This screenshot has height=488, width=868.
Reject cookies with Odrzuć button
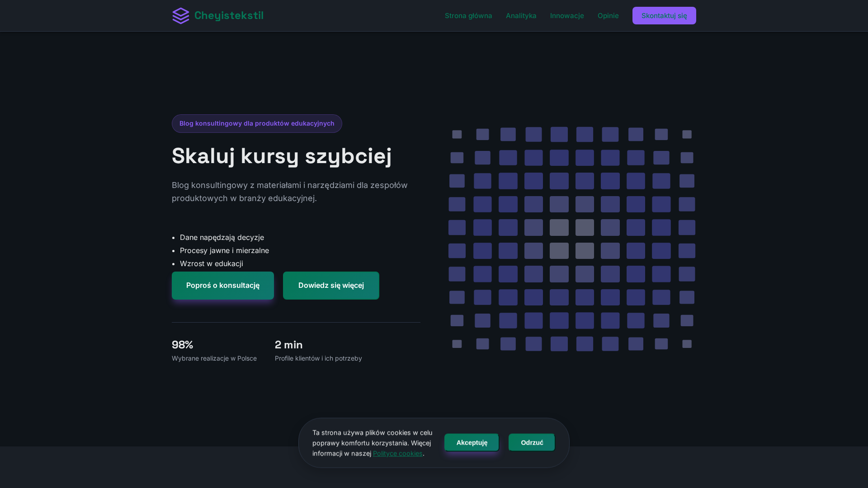(x=532, y=442)
